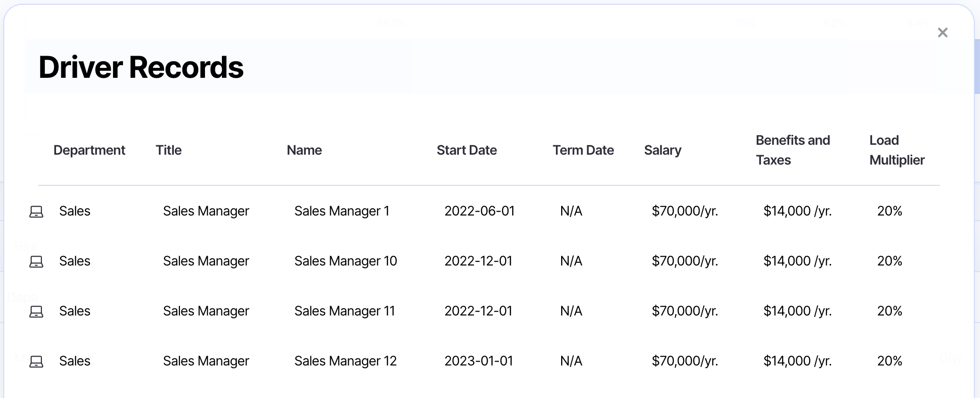Click the Term Date column header
Screen dimensions: 980x398
[x=583, y=150]
